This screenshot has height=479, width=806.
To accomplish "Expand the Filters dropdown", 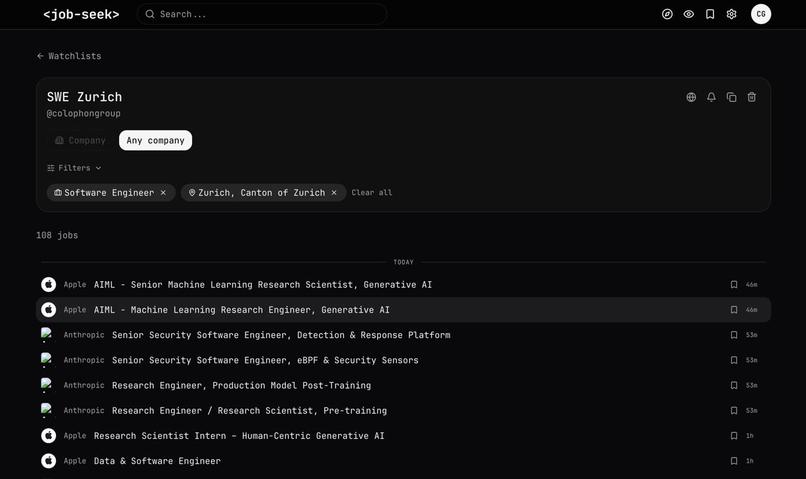I will tap(74, 168).
